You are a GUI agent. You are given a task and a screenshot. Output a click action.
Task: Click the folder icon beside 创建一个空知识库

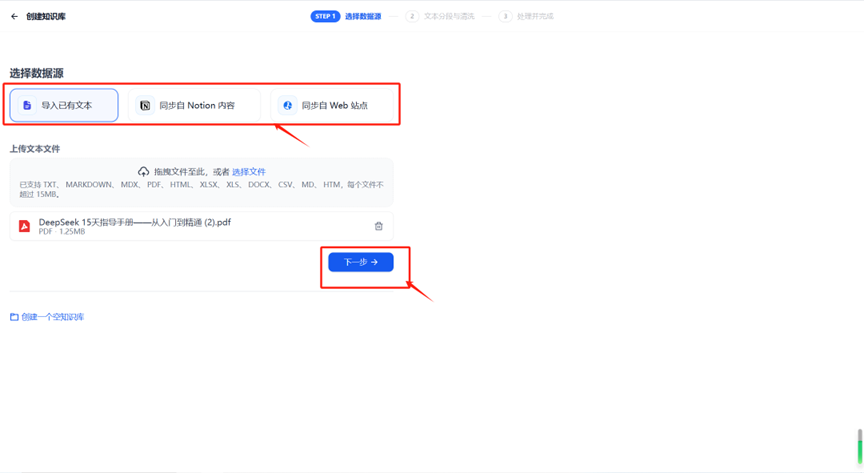(14, 317)
